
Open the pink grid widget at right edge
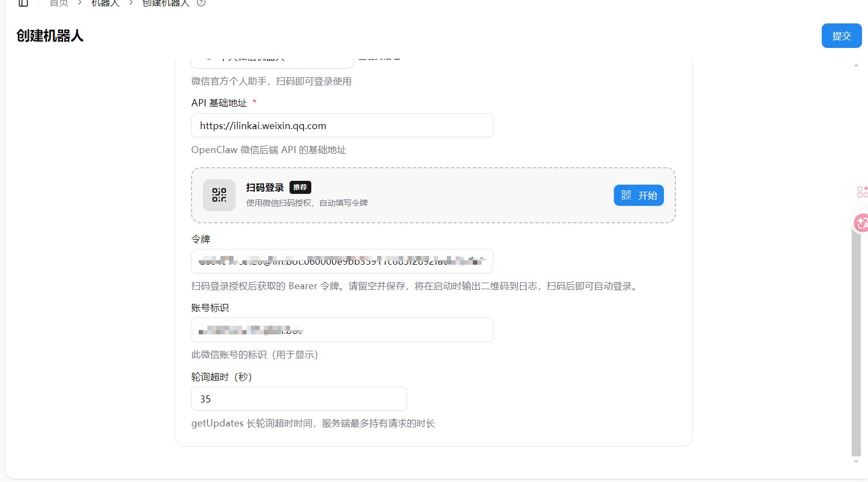(x=861, y=192)
